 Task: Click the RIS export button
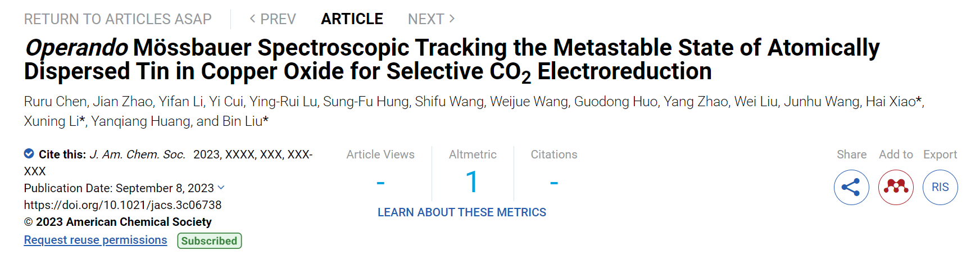click(940, 187)
